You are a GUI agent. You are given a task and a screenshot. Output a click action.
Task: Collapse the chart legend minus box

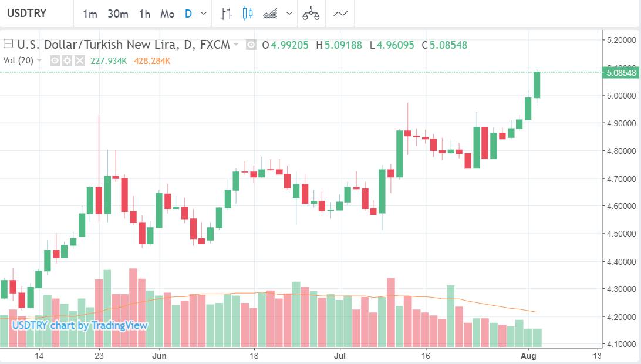pos(8,44)
